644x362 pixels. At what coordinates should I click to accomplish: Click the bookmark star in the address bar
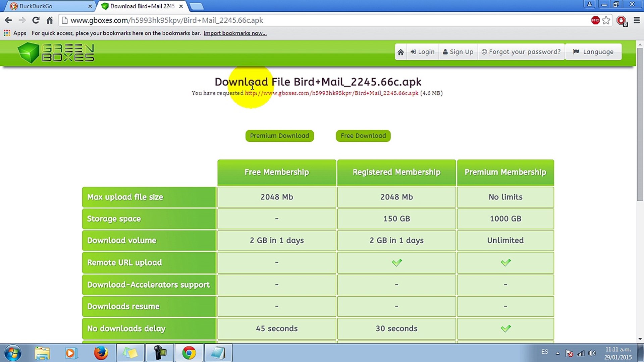(x=606, y=20)
